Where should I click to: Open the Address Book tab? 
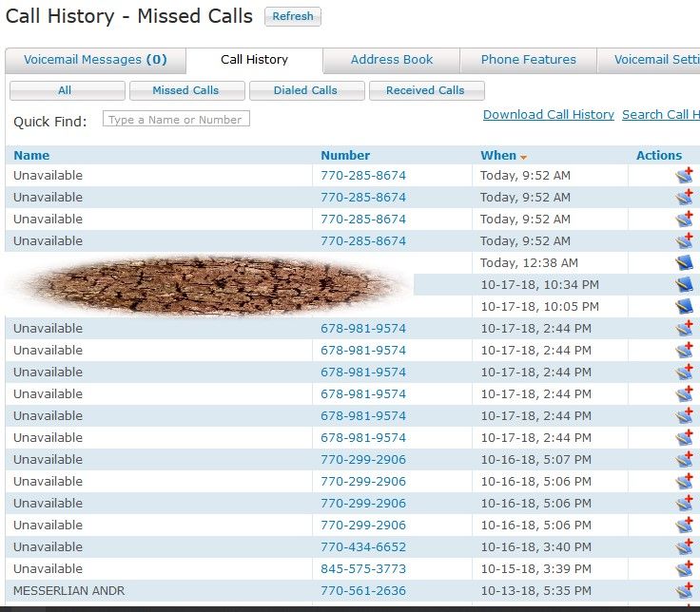(392, 60)
